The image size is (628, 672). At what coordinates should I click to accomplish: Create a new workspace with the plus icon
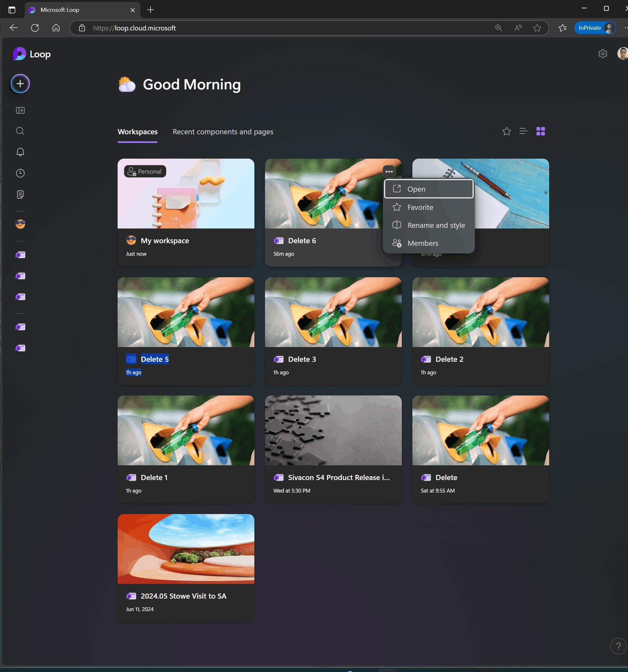[20, 84]
